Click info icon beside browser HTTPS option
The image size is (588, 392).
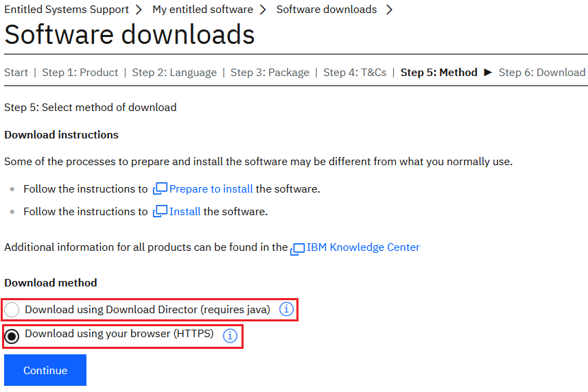pyautogui.click(x=230, y=336)
